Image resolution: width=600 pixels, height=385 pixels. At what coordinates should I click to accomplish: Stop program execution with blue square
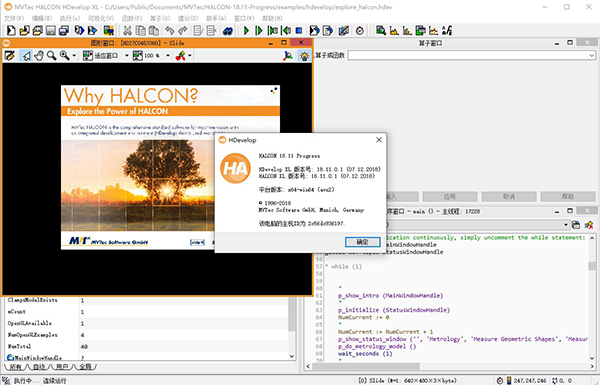[299, 30]
